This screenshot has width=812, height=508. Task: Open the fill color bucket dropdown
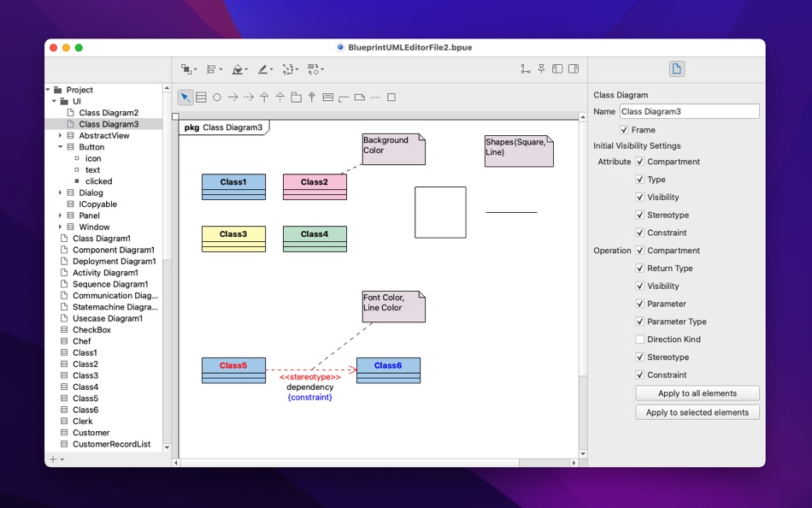tap(239, 69)
